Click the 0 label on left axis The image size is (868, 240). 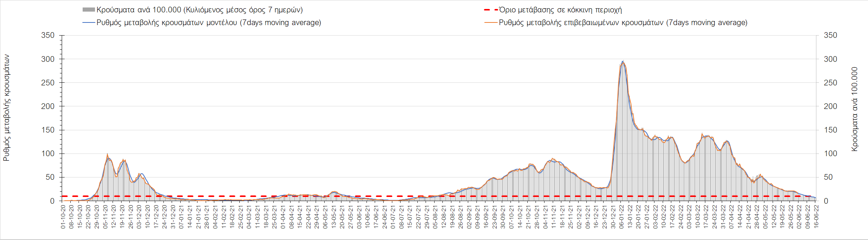(x=52, y=201)
